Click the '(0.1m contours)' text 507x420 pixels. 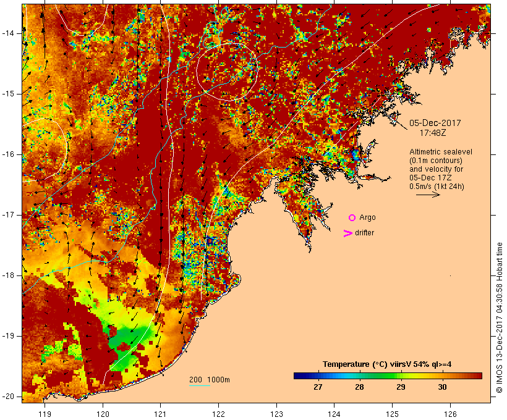pyautogui.click(x=436, y=161)
